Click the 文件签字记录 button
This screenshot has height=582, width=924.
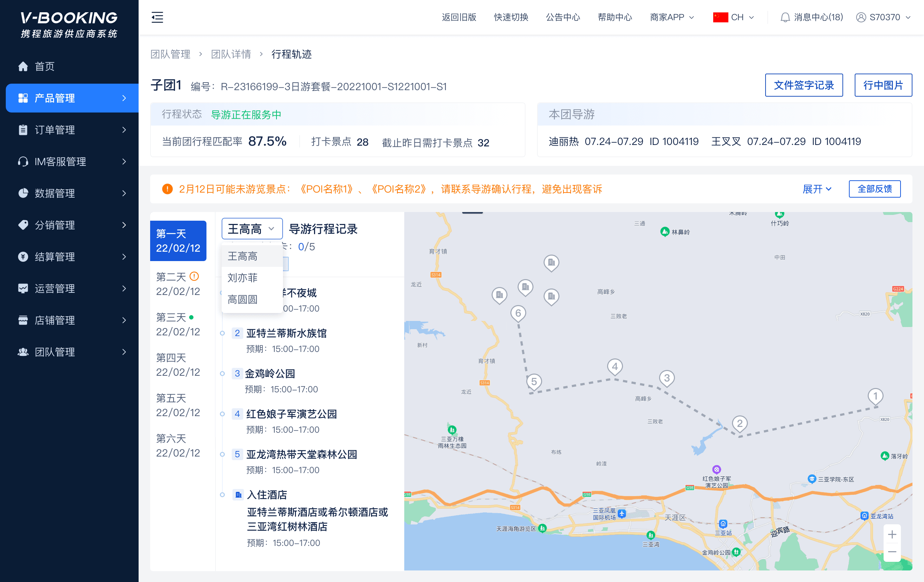coord(803,85)
